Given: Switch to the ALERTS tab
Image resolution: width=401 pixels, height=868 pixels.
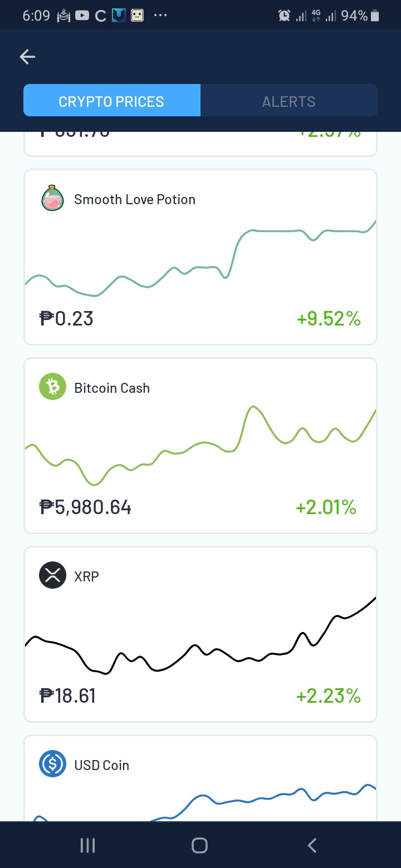Looking at the screenshot, I should point(289,100).
